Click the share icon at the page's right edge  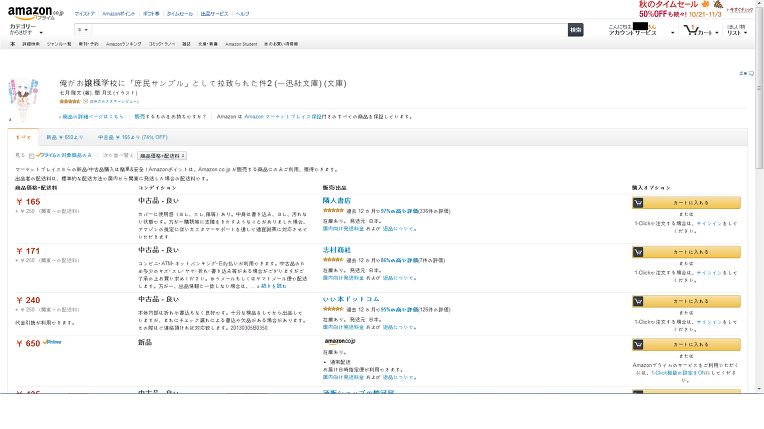[x=751, y=73]
